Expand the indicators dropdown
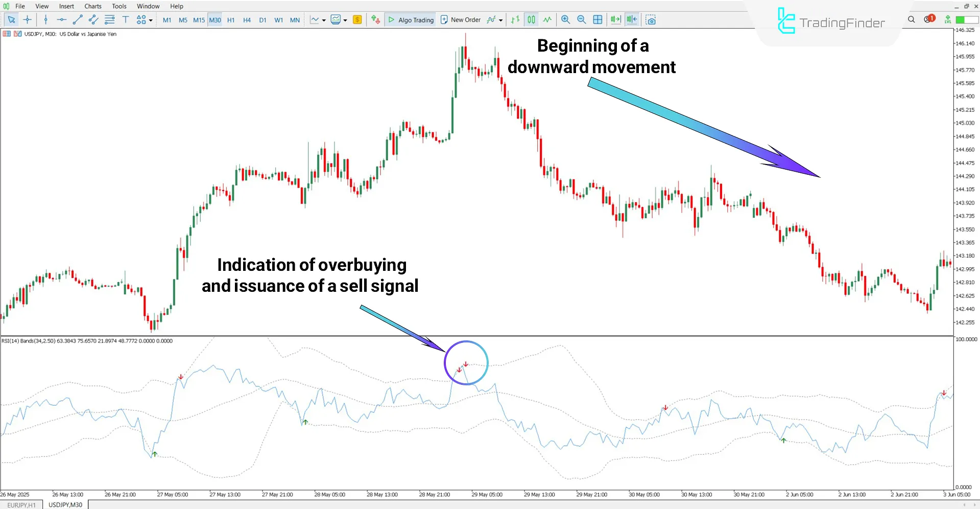 pyautogui.click(x=345, y=19)
